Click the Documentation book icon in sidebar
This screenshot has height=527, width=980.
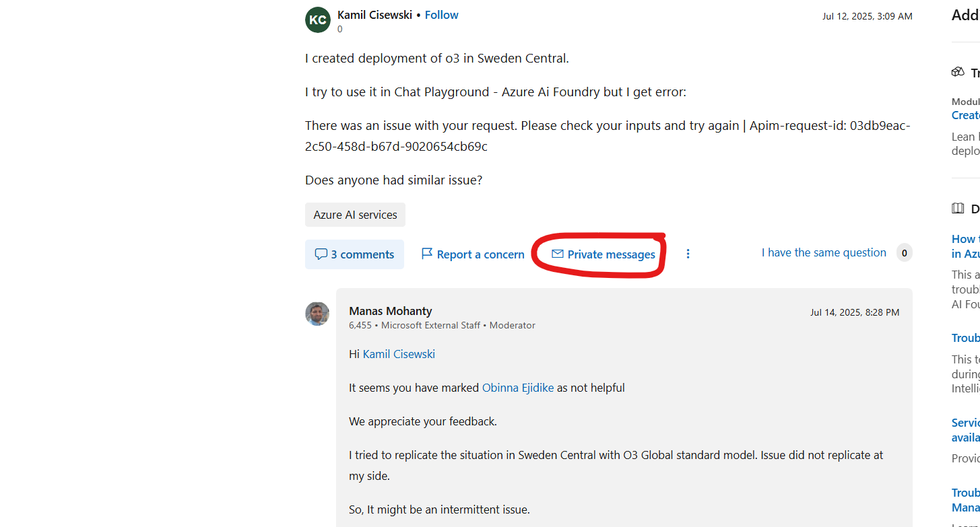958,208
